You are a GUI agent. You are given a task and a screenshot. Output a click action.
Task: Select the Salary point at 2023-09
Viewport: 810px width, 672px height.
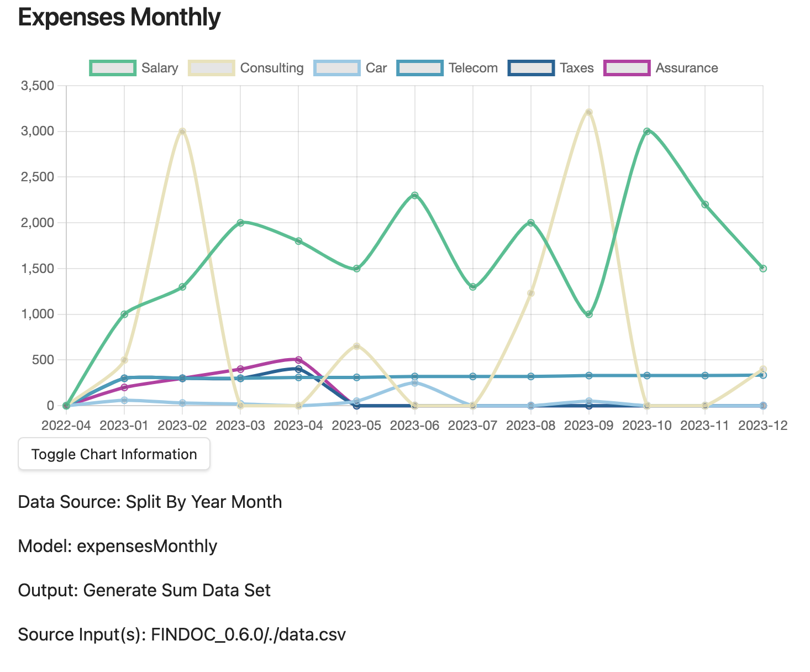pos(589,314)
